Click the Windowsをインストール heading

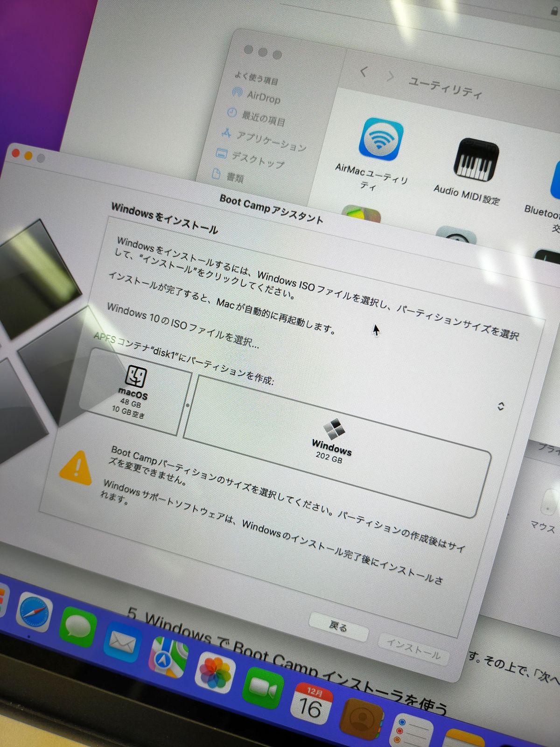(164, 218)
